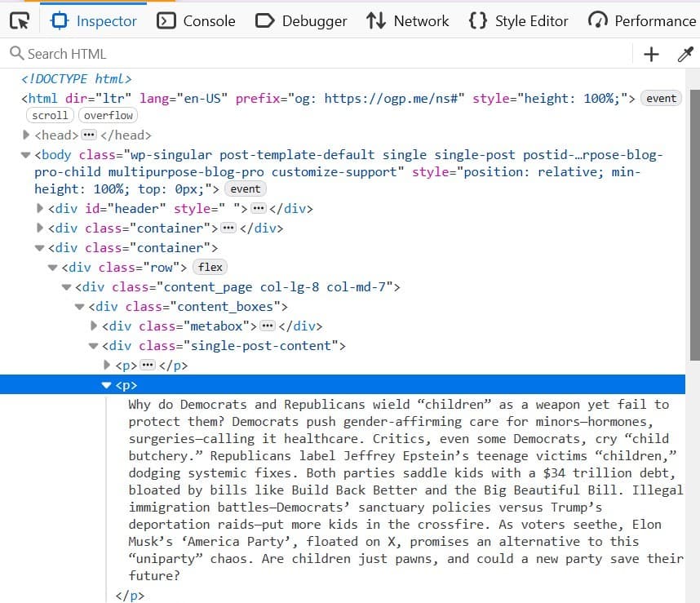Expand the div id="header" node
700x603 pixels.
pos(40,208)
